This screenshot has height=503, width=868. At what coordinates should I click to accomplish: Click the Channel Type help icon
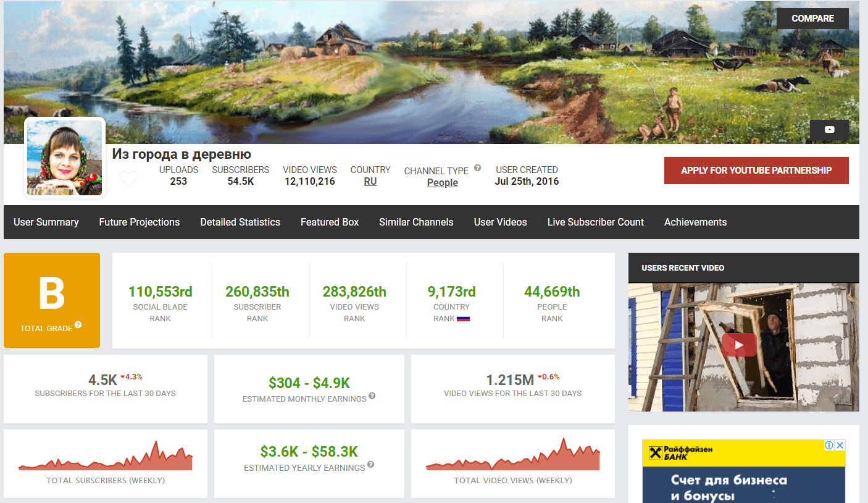[x=477, y=168]
